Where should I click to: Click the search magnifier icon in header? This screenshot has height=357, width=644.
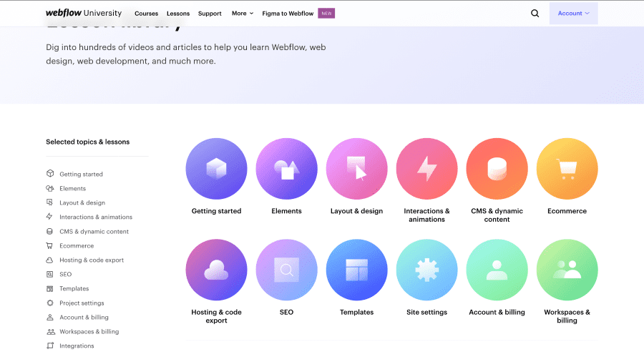(x=535, y=13)
